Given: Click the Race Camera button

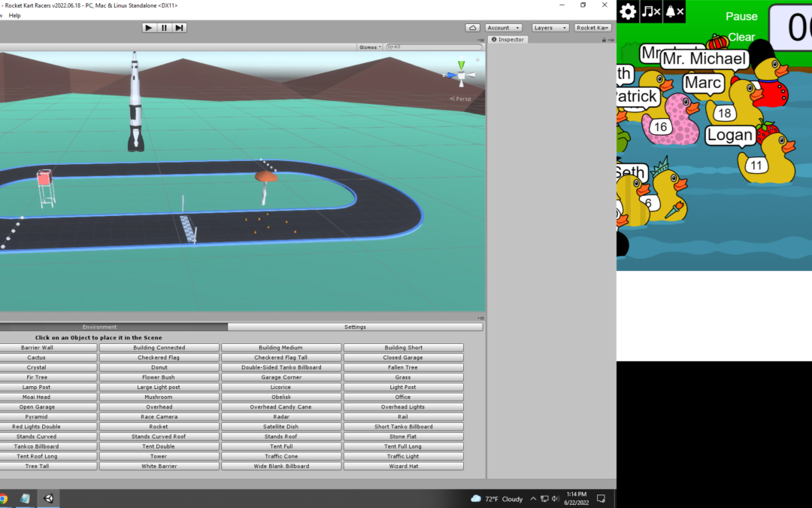Looking at the screenshot, I should tap(159, 417).
